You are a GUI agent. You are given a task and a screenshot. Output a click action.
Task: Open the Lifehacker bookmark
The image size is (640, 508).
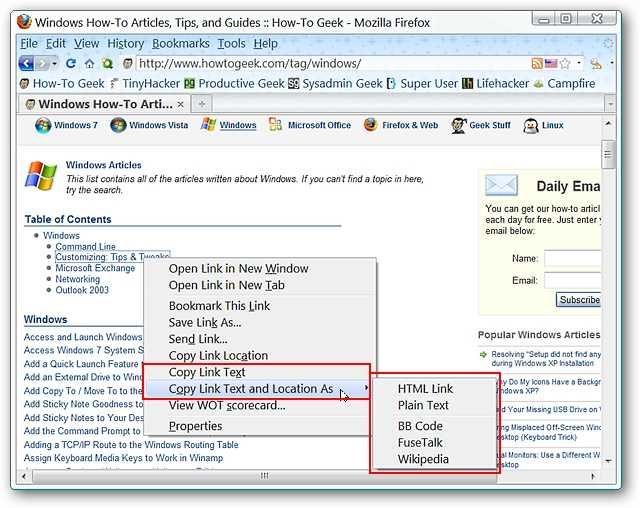496,83
